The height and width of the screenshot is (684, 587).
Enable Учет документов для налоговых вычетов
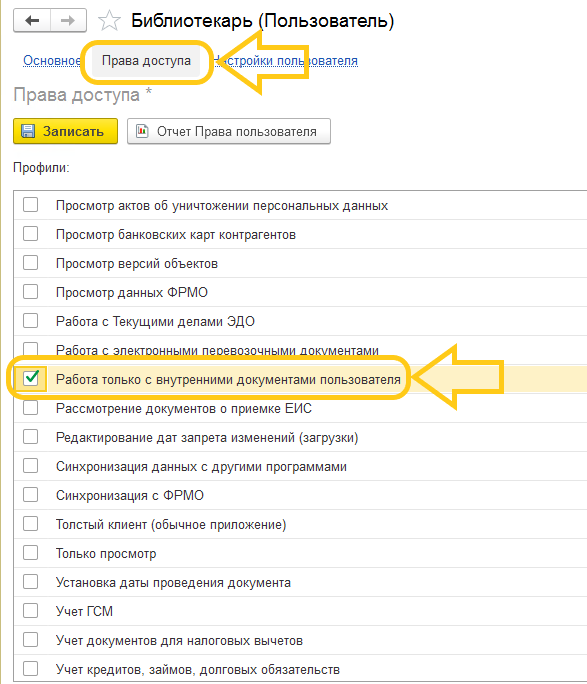31,640
